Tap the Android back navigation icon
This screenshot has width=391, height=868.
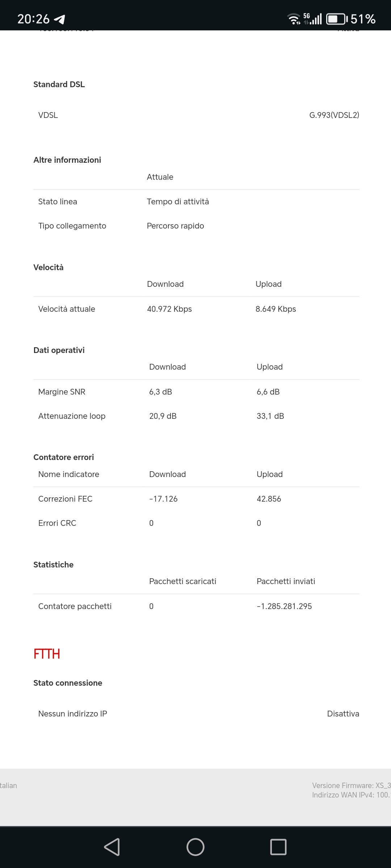(112, 847)
